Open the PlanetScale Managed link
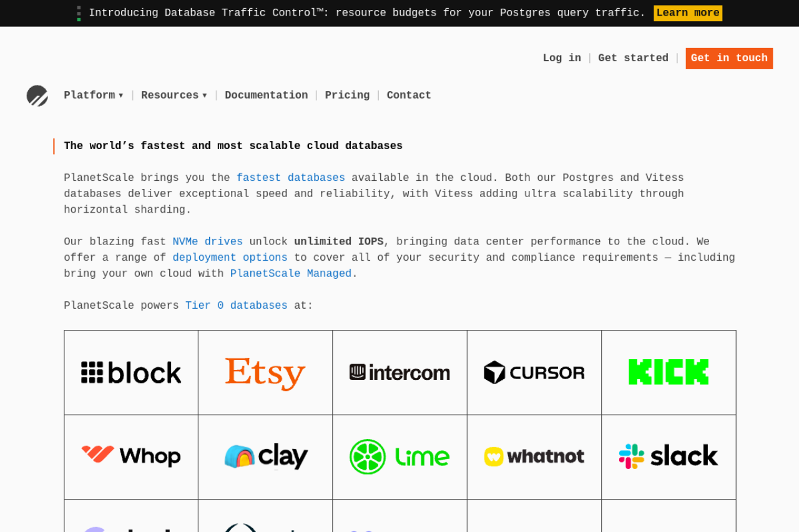Image resolution: width=799 pixels, height=532 pixels. coord(290,274)
